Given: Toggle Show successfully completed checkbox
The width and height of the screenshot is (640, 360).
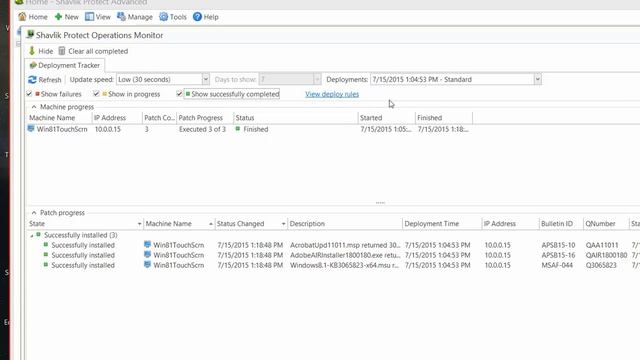Looking at the screenshot, I should [x=179, y=94].
